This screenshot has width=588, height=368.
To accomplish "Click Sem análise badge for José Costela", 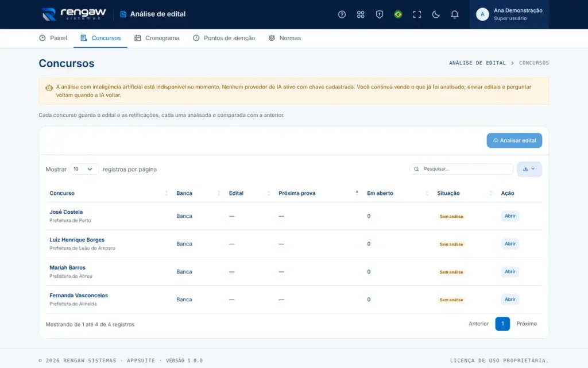I will pos(451,216).
